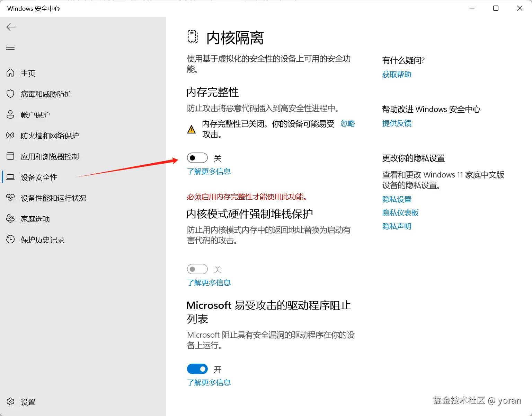Open the 隐私声明 link
The width and height of the screenshot is (532, 416).
click(397, 226)
